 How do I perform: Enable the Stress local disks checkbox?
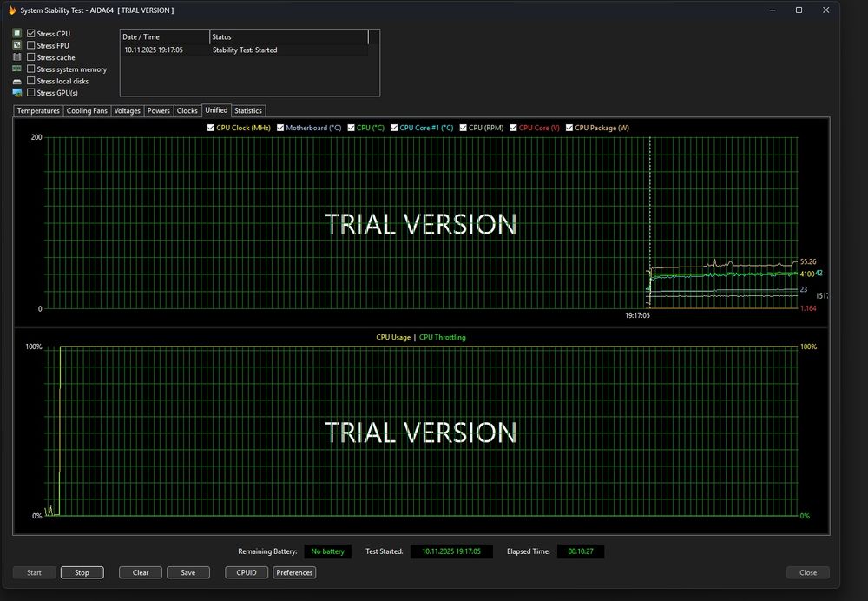pyautogui.click(x=31, y=81)
